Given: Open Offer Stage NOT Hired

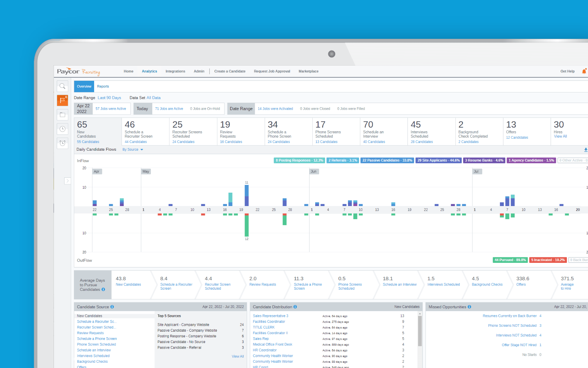Looking at the screenshot, I should pos(519,345).
